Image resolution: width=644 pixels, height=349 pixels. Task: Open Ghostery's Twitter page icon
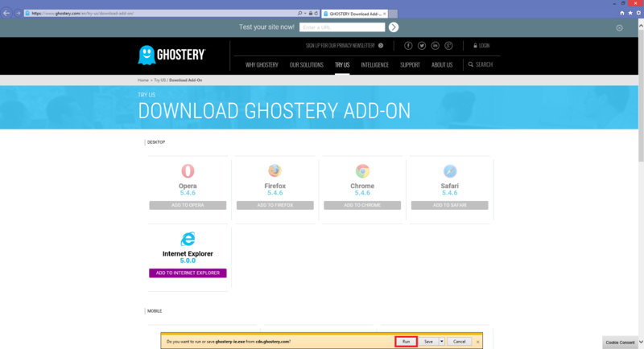coord(422,46)
